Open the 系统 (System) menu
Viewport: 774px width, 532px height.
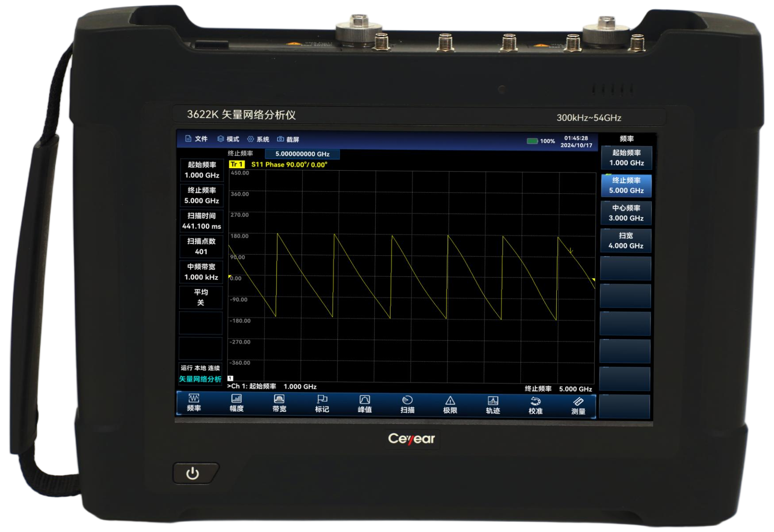tap(258, 139)
